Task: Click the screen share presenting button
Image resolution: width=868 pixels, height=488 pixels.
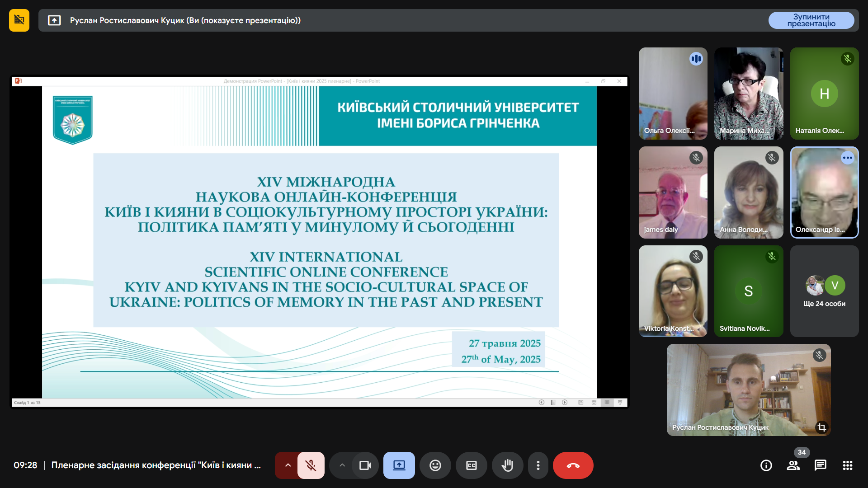Action: pyautogui.click(x=399, y=465)
